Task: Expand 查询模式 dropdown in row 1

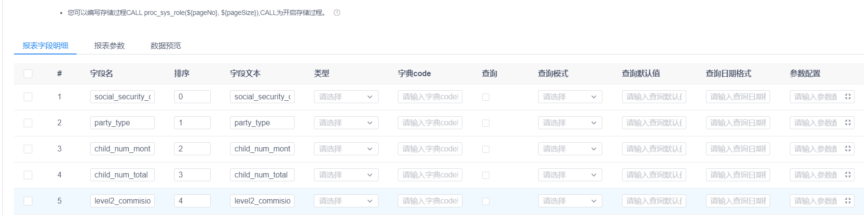Action: coord(570,97)
